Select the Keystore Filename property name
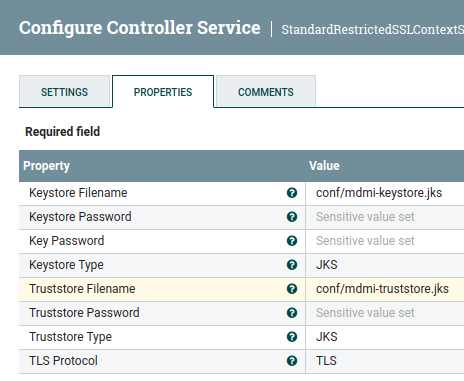Viewport: 464px width, 381px height. pos(78,193)
